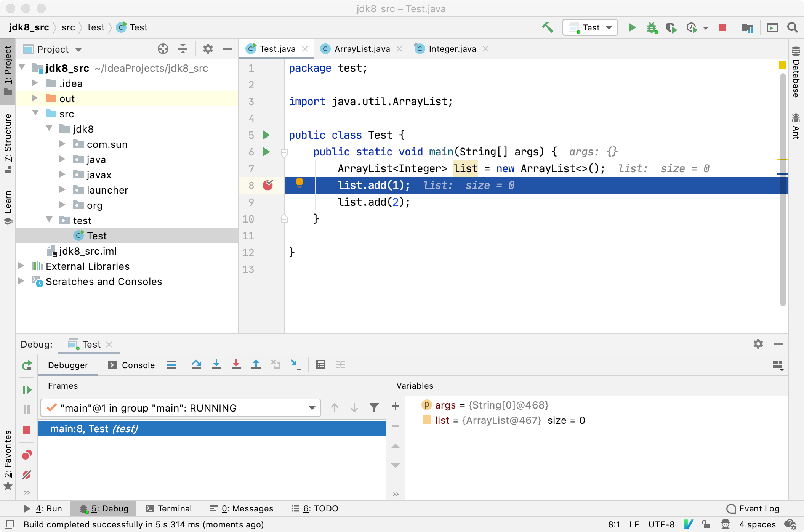This screenshot has width=804, height=532.
Task: Expand the com.sun package folder
Action: (x=62, y=144)
